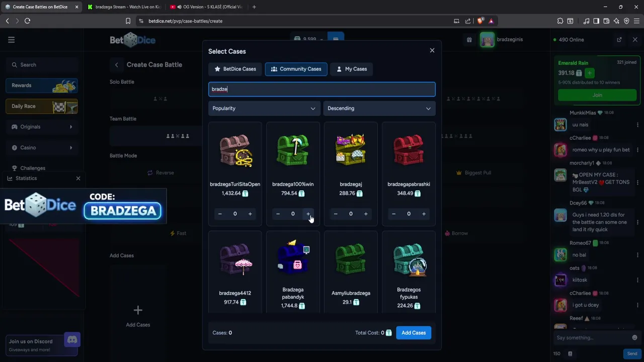Select the Asmyliubradzega green chest image

coord(351,259)
